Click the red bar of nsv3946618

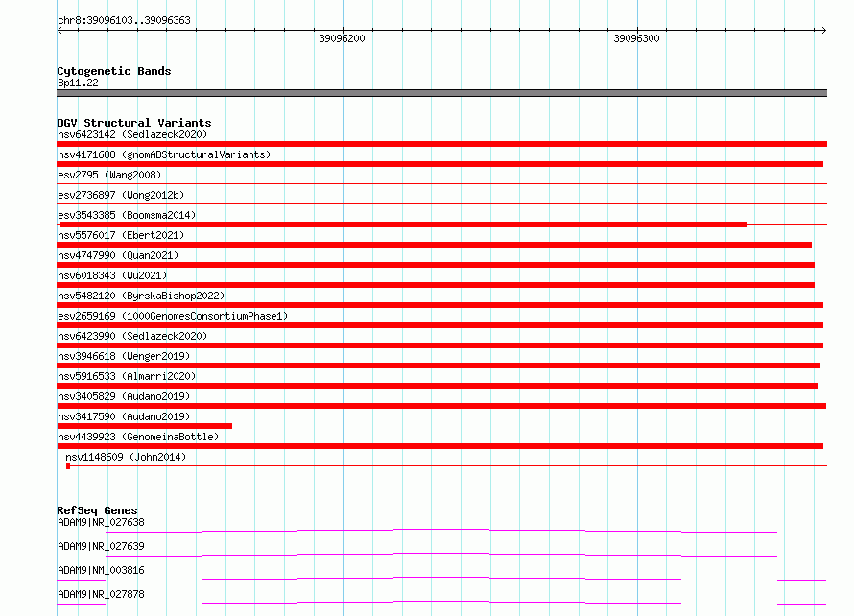coord(439,366)
